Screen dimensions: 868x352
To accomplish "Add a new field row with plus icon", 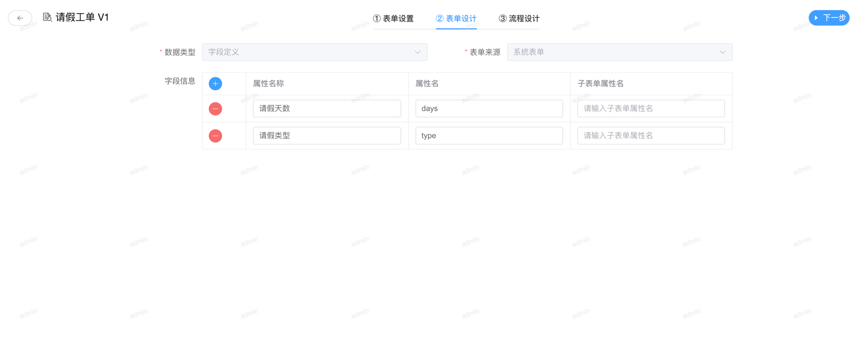I will click(x=215, y=84).
